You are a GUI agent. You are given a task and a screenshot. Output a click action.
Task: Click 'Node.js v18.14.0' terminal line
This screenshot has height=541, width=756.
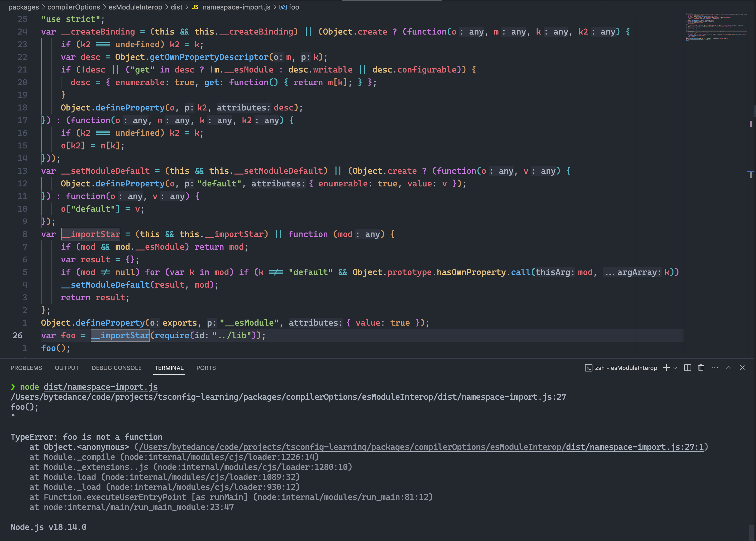click(x=49, y=527)
